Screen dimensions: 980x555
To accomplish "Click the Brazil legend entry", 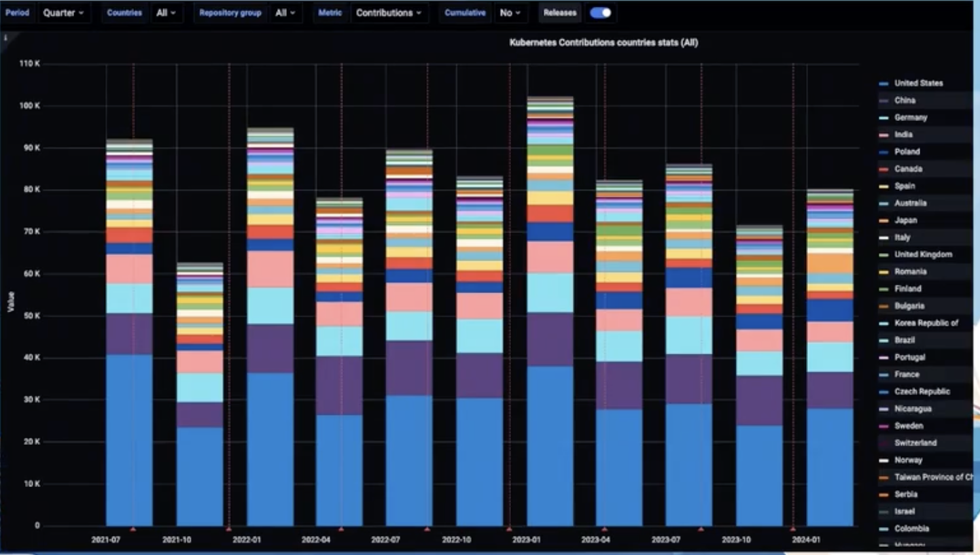I will click(905, 340).
